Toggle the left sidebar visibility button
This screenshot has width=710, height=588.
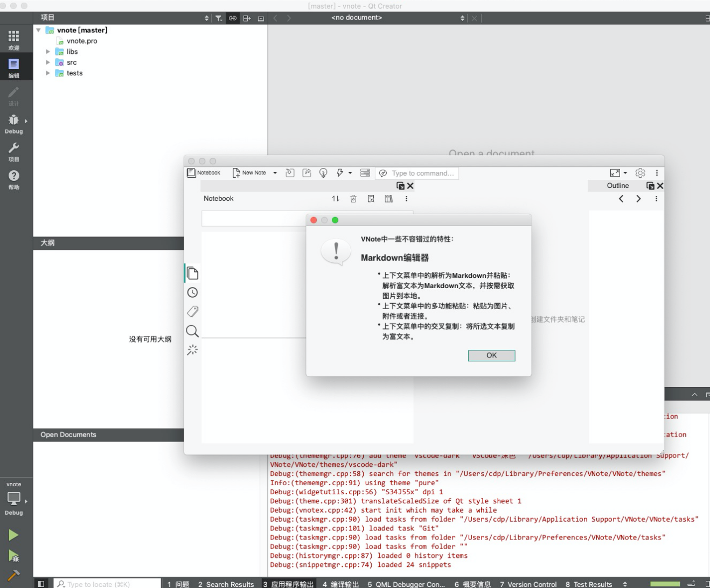(41, 584)
